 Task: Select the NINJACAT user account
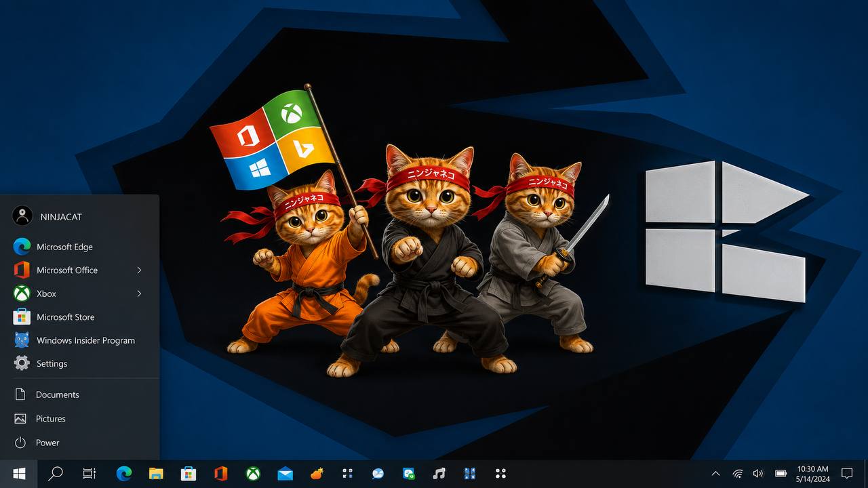[x=79, y=216]
